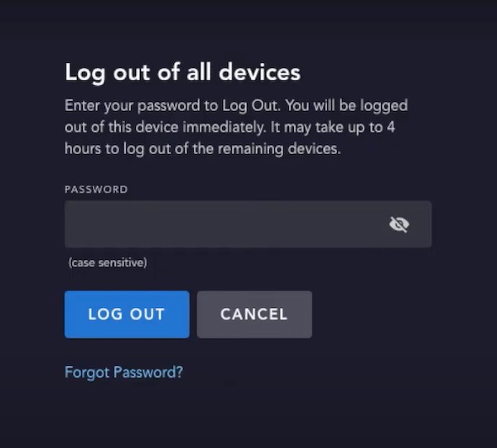Choose LOG OUT to sign out all devices
The image size is (497, 448).
127,315
